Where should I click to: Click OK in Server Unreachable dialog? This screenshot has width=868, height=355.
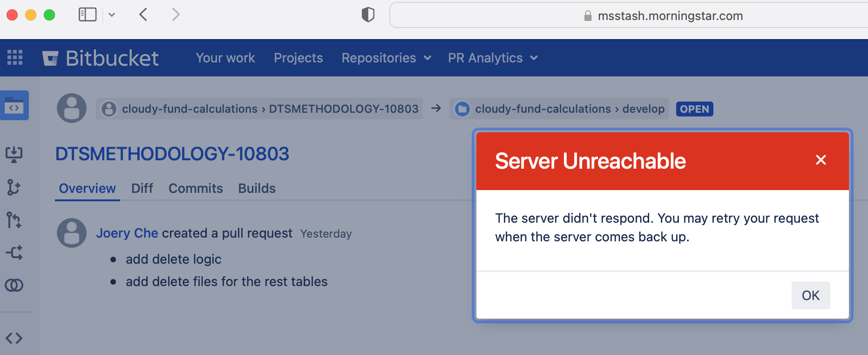pos(811,295)
